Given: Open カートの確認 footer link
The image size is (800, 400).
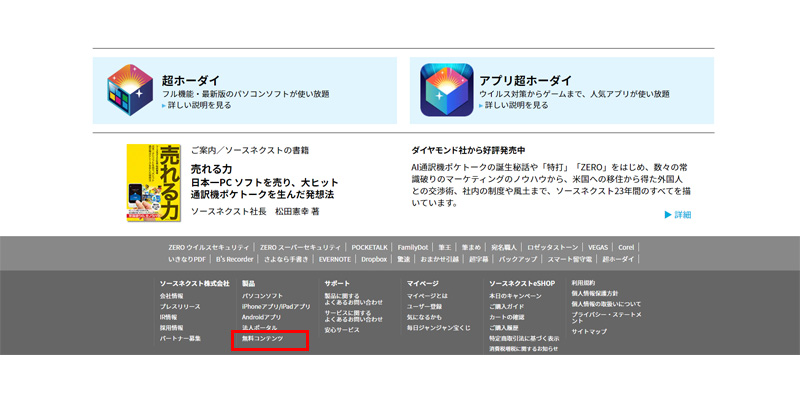Looking at the screenshot, I should click(x=507, y=317).
